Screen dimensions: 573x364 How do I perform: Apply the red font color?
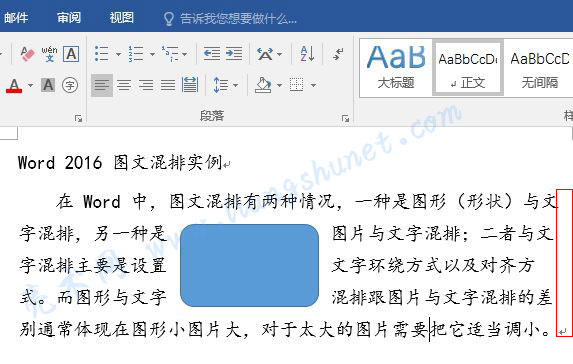14,86
